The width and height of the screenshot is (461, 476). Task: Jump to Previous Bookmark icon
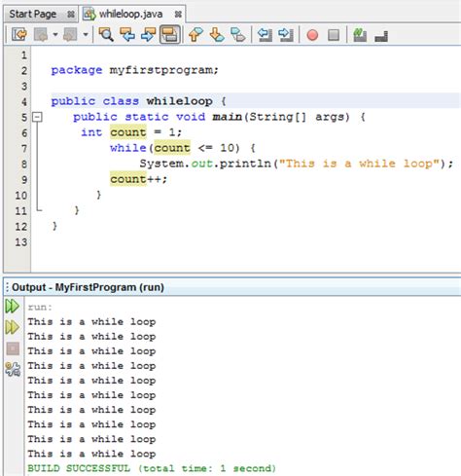195,34
